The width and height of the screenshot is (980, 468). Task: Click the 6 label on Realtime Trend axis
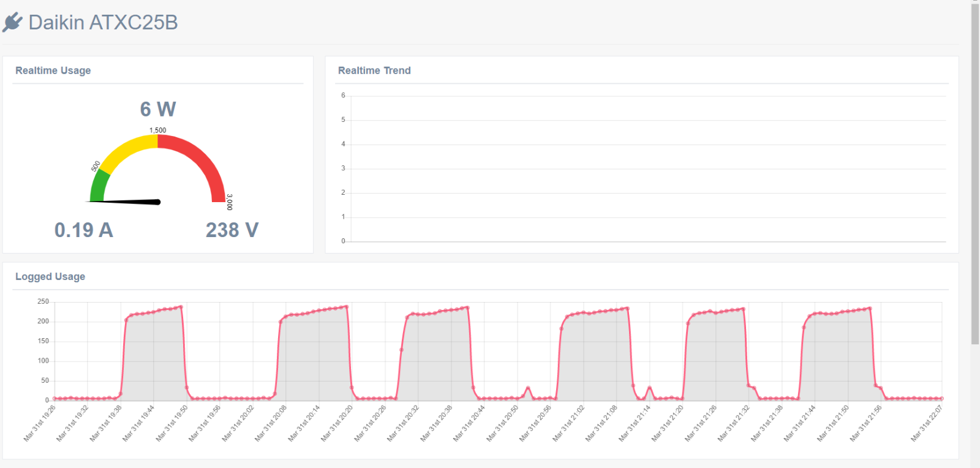[x=343, y=96]
